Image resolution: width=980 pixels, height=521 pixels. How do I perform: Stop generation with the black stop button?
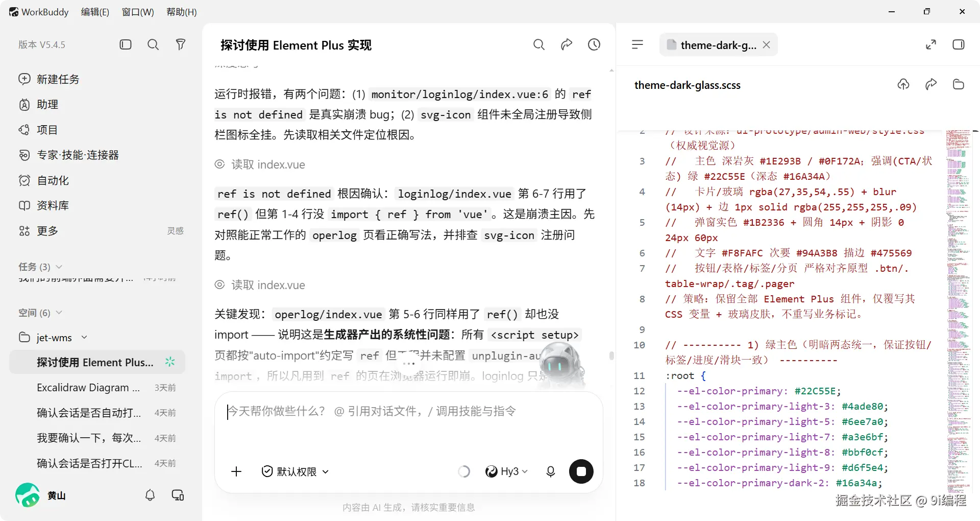point(581,471)
